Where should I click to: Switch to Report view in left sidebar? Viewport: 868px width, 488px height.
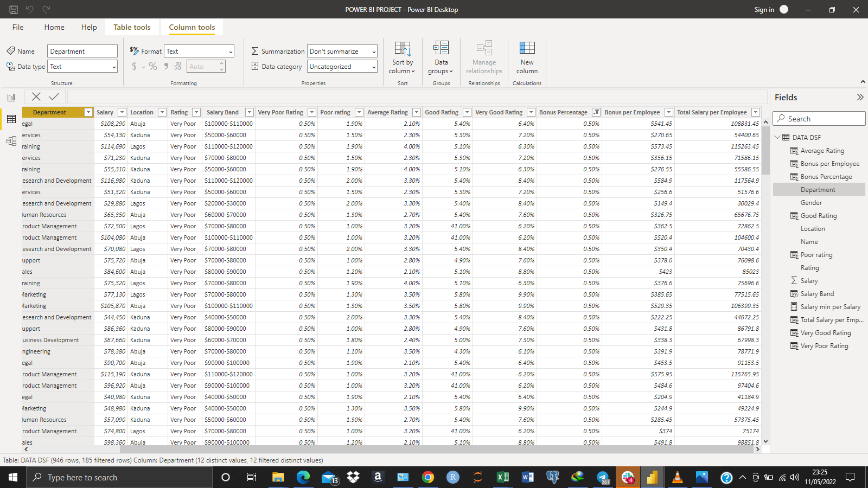(11, 97)
